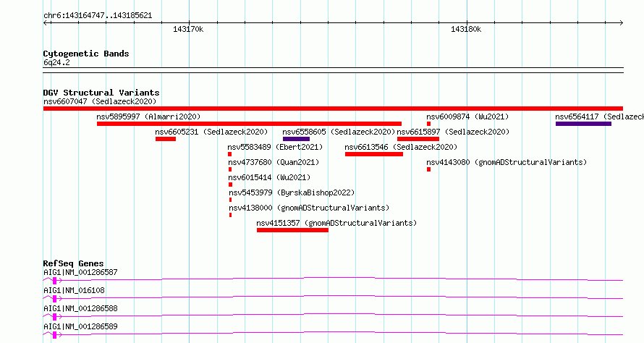
Task: Select the red nsv6605231 variant bar
Action: pyautogui.click(x=166, y=139)
